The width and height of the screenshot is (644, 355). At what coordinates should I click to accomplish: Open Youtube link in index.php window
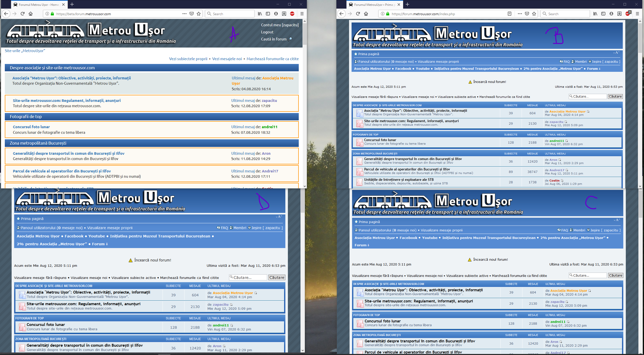tap(423, 69)
